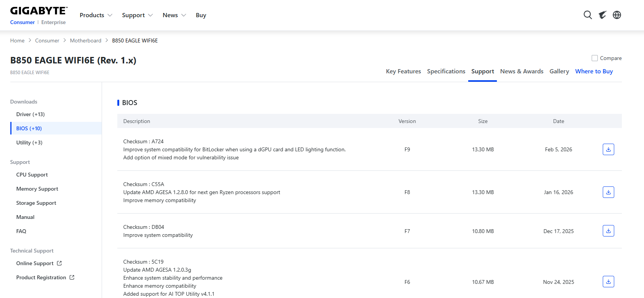Screen dimensions: 644x298
Task: Expand the Support dropdown in header
Action: pyautogui.click(x=137, y=15)
